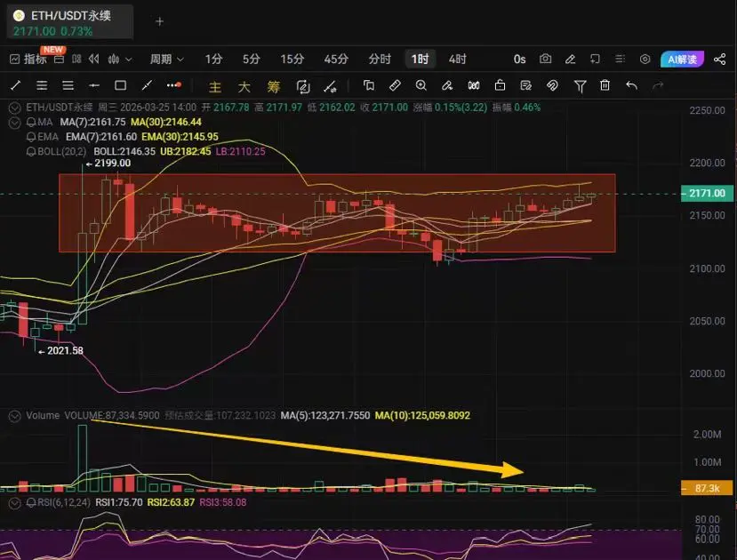The image size is (737, 560).
Task: Click the zoom-in magnifier icon
Action: (x=421, y=85)
